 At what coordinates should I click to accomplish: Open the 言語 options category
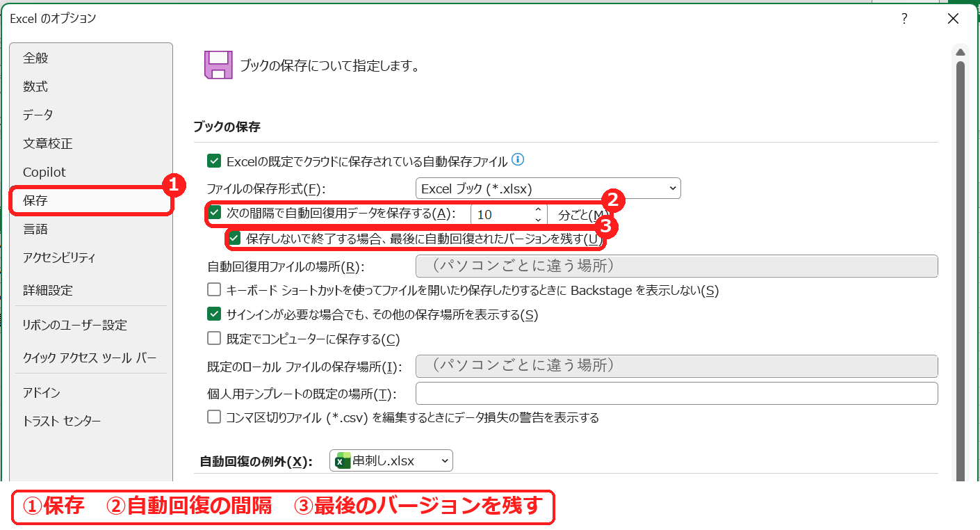[91, 230]
